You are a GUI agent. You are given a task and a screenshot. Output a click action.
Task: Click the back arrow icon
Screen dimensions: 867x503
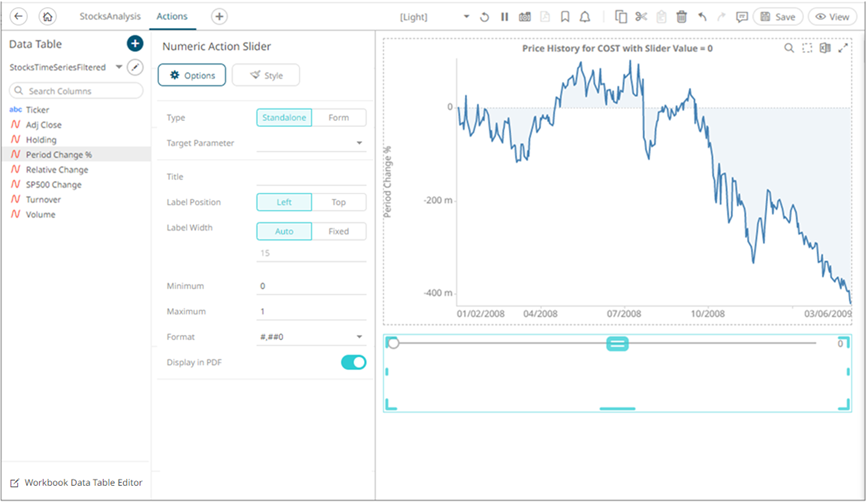[19, 17]
